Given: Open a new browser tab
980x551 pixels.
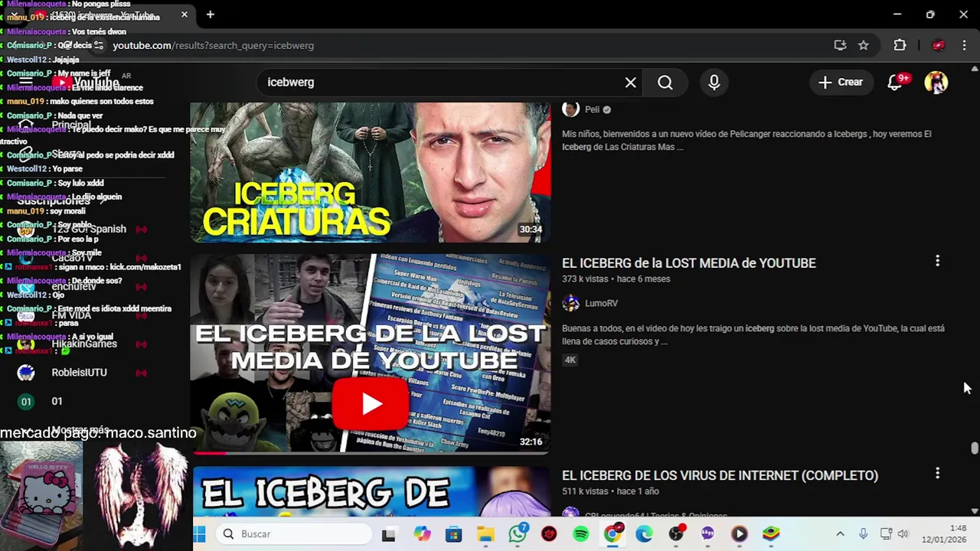Looking at the screenshot, I should 210,15.
